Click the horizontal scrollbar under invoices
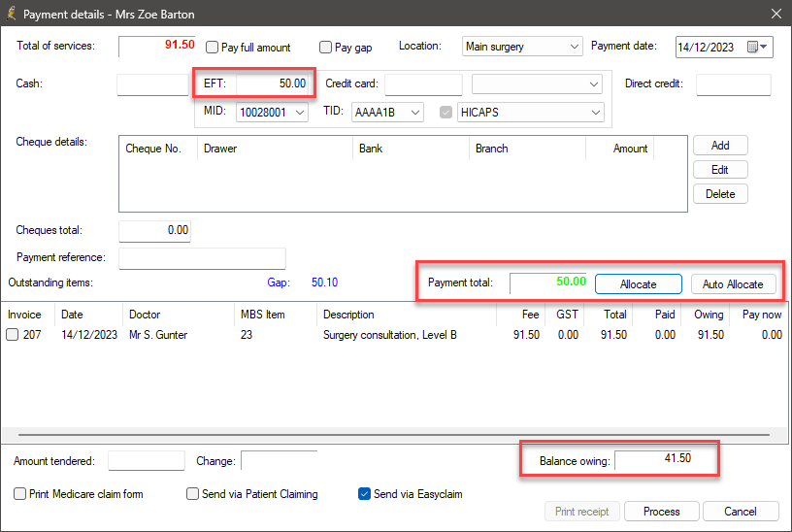The height and width of the screenshot is (532, 792). click(x=394, y=435)
